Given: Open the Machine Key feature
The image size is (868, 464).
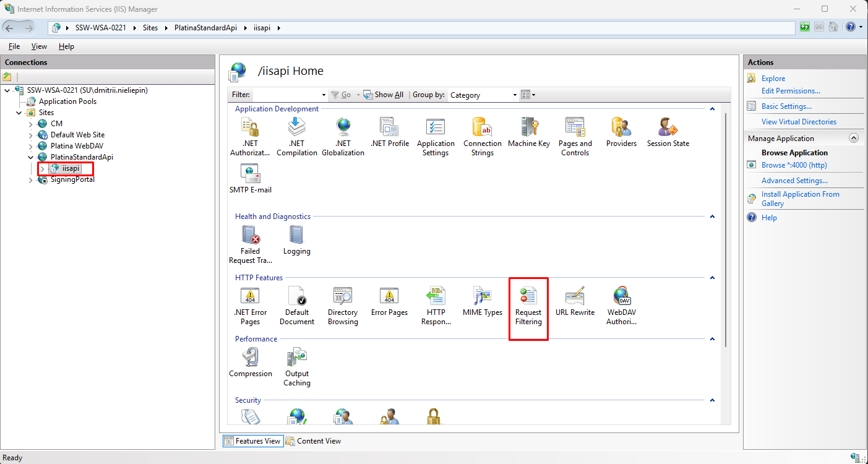Looking at the screenshot, I should click(x=529, y=133).
